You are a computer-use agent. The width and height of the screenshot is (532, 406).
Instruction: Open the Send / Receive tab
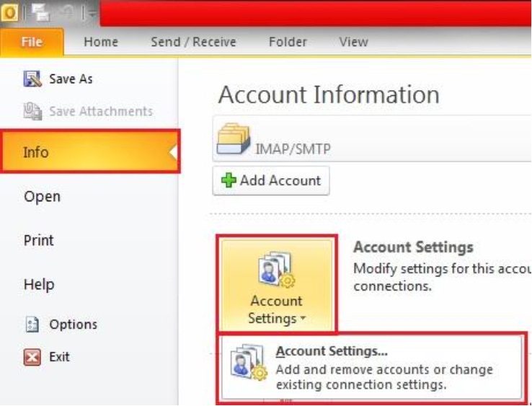[193, 42]
